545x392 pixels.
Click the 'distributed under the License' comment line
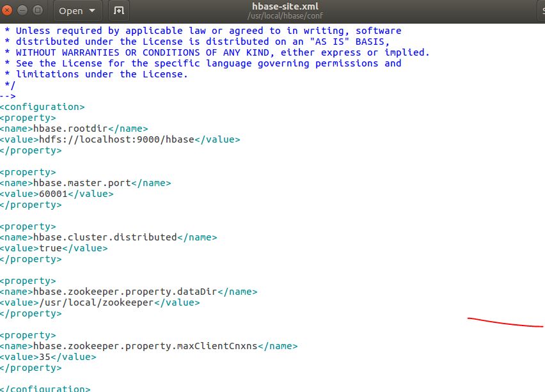[197, 42]
